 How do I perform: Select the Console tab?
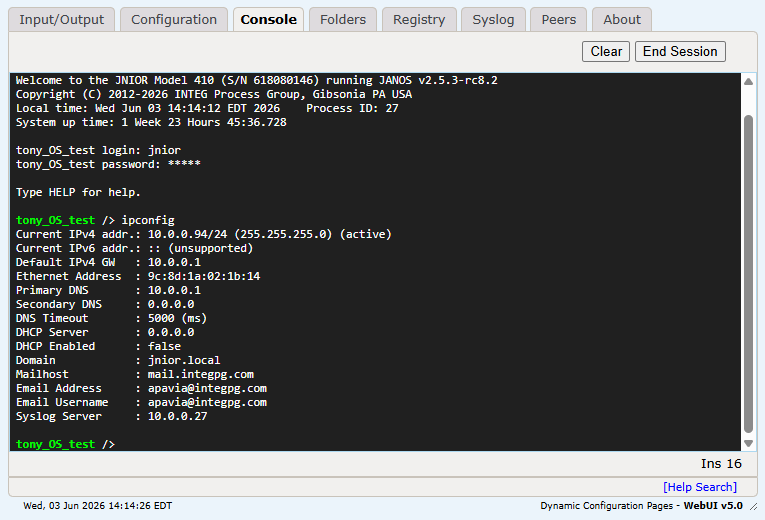pyautogui.click(x=268, y=20)
